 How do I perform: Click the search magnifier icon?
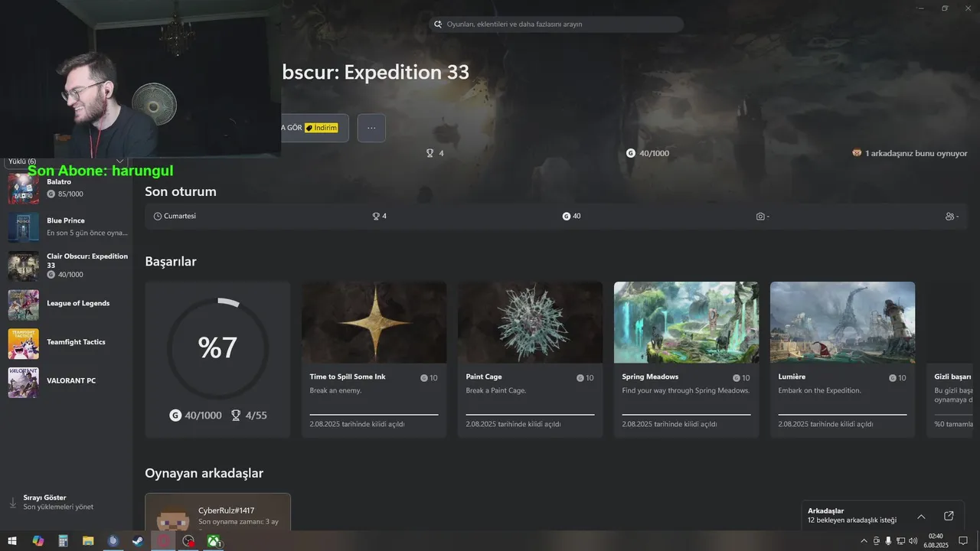[x=439, y=24]
